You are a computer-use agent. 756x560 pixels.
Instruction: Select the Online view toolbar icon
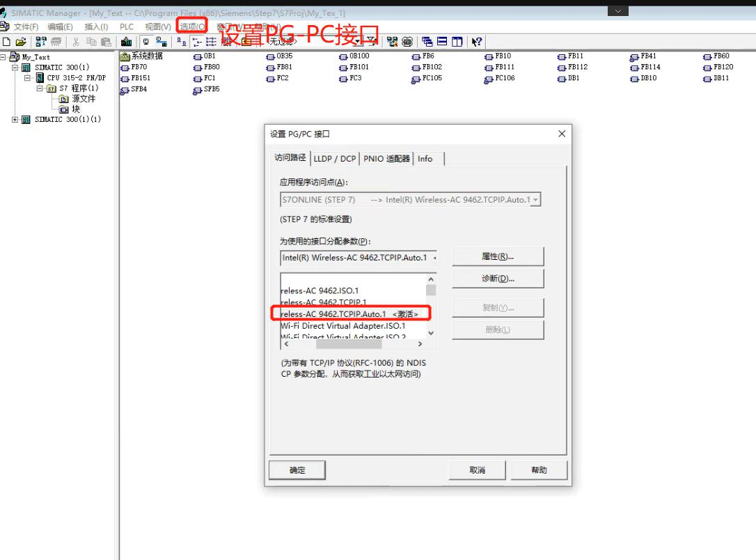coord(162,42)
